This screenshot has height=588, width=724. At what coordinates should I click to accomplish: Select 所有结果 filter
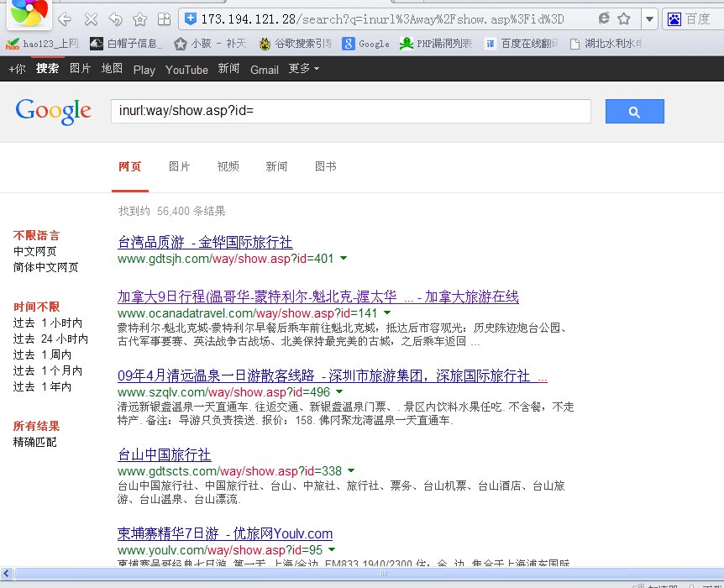36,427
